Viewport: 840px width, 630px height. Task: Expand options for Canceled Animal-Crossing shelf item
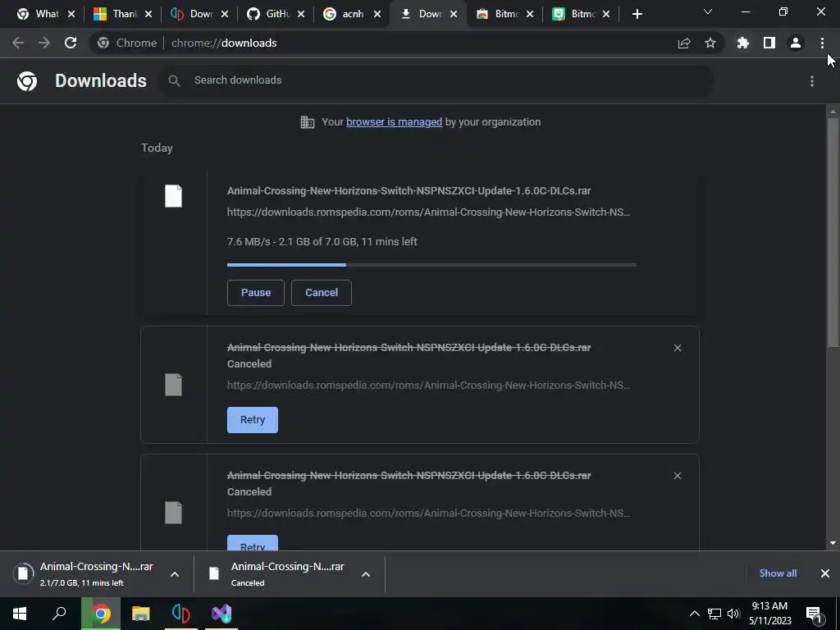(366, 574)
